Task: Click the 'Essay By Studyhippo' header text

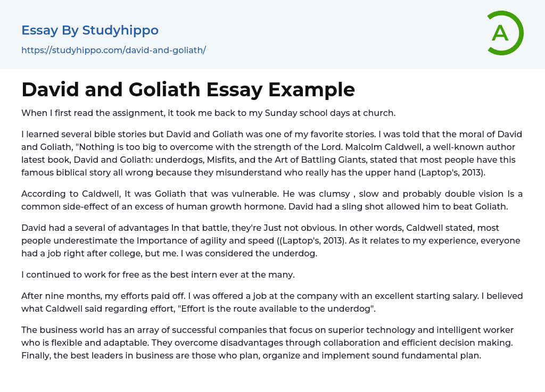Action: pos(90,30)
